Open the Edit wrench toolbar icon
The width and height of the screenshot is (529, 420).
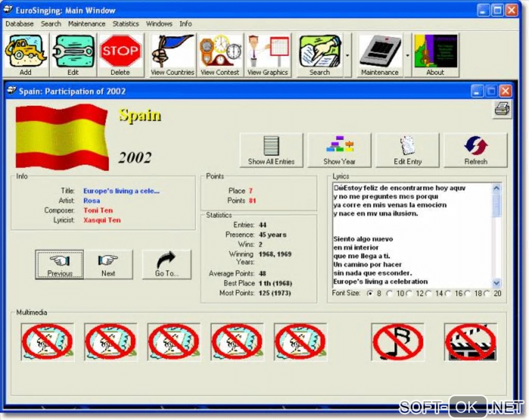(73, 55)
